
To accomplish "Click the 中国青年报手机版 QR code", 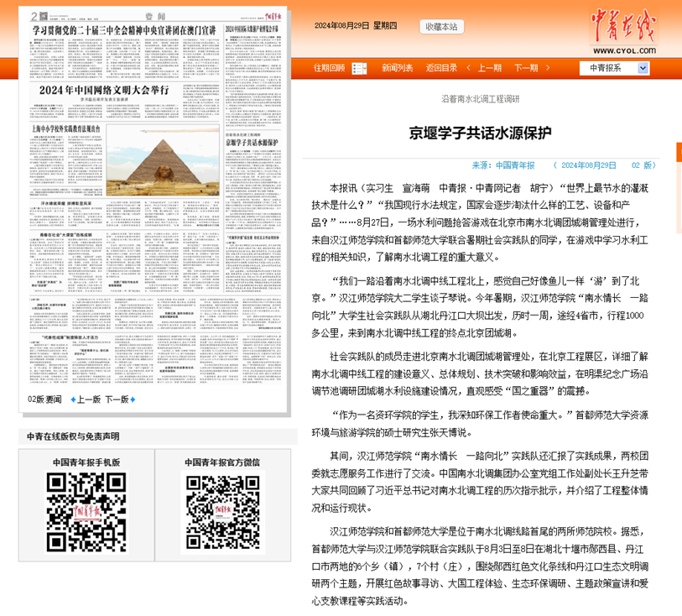I will point(86,513).
